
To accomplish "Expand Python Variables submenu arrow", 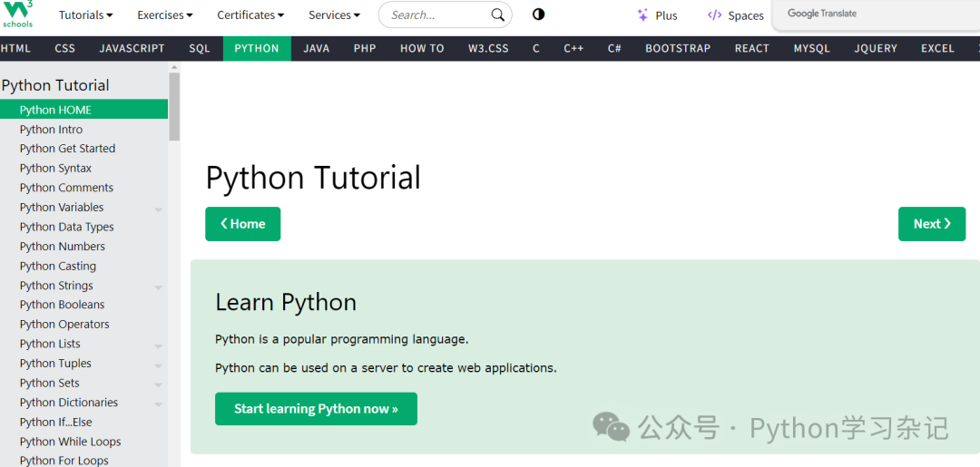I will [158, 209].
